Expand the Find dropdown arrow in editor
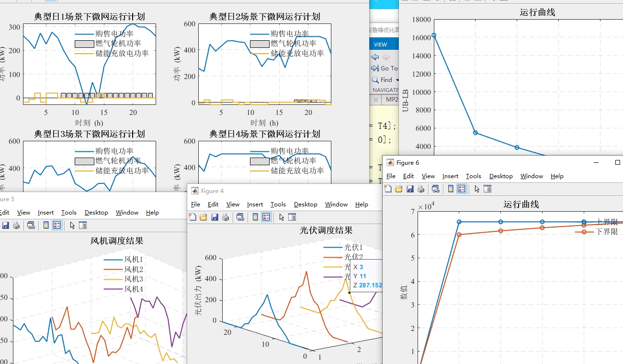The width and height of the screenshot is (623, 364). click(397, 80)
